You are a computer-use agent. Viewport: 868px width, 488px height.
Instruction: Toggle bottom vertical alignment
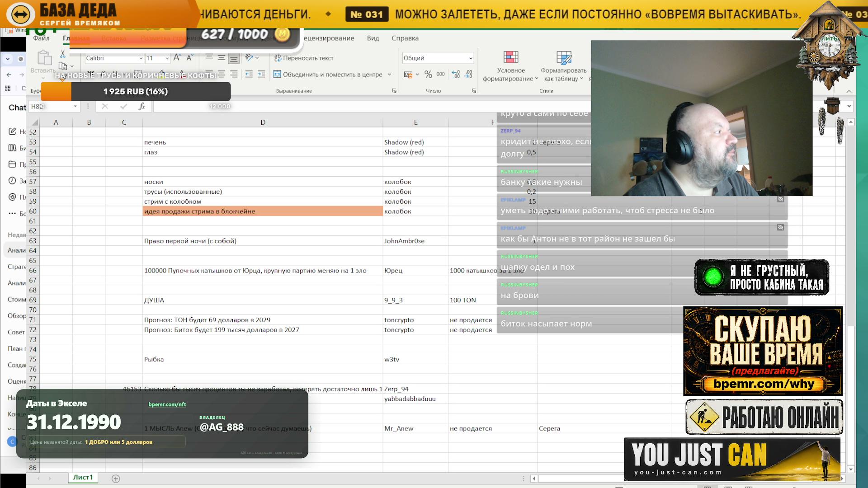tap(234, 58)
